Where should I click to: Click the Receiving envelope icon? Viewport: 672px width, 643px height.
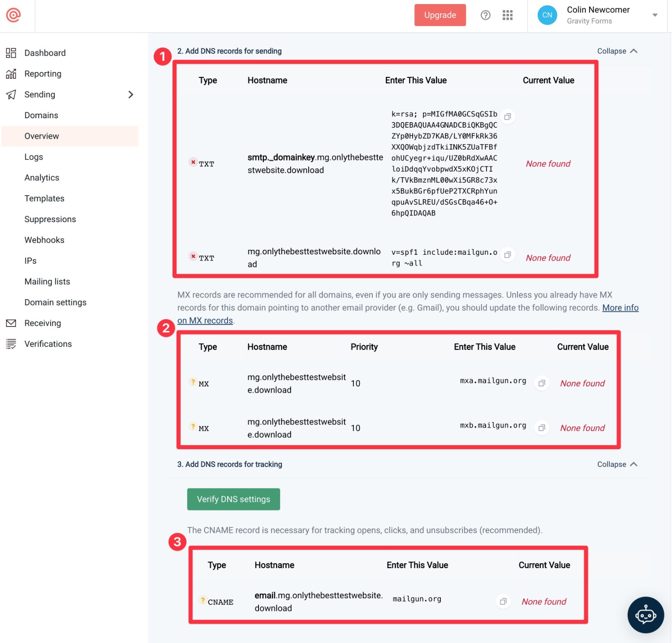11,323
